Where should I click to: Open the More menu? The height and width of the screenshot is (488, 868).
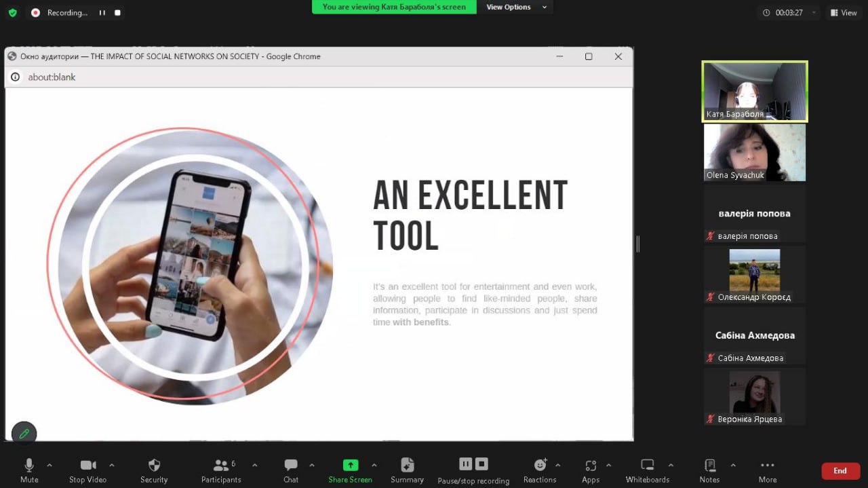tap(767, 466)
